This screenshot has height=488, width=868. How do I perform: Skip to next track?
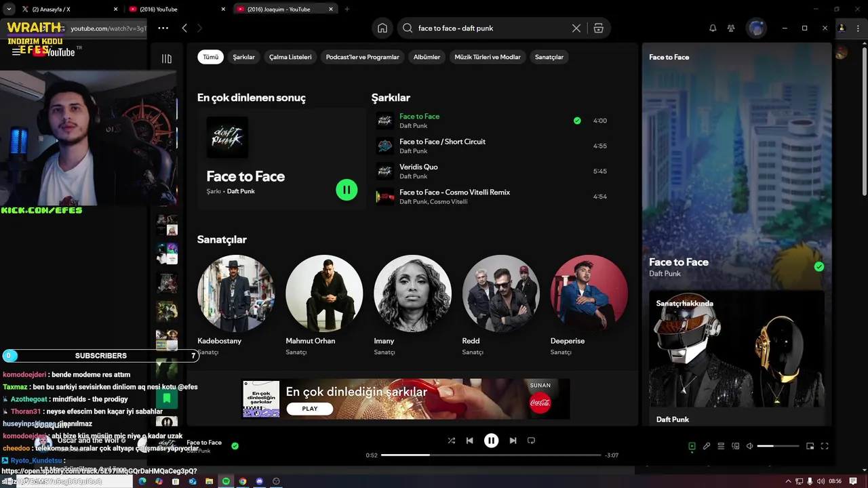coord(513,441)
